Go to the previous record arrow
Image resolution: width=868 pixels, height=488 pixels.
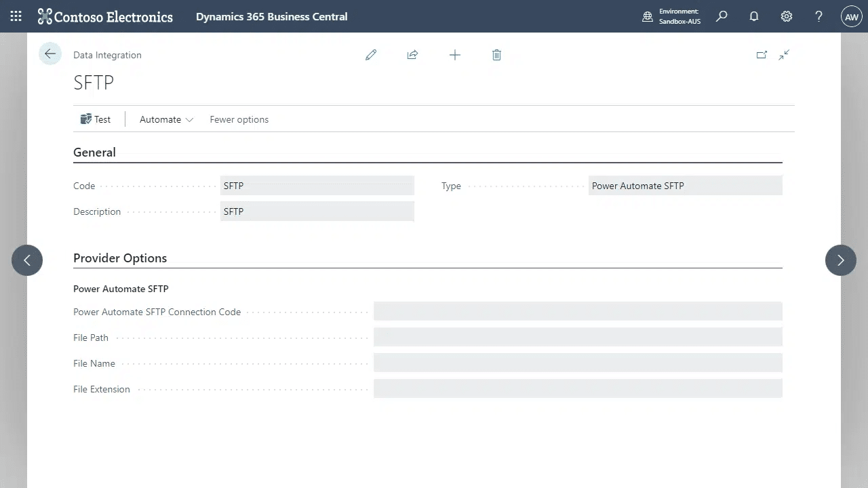pyautogui.click(x=27, y=260)
